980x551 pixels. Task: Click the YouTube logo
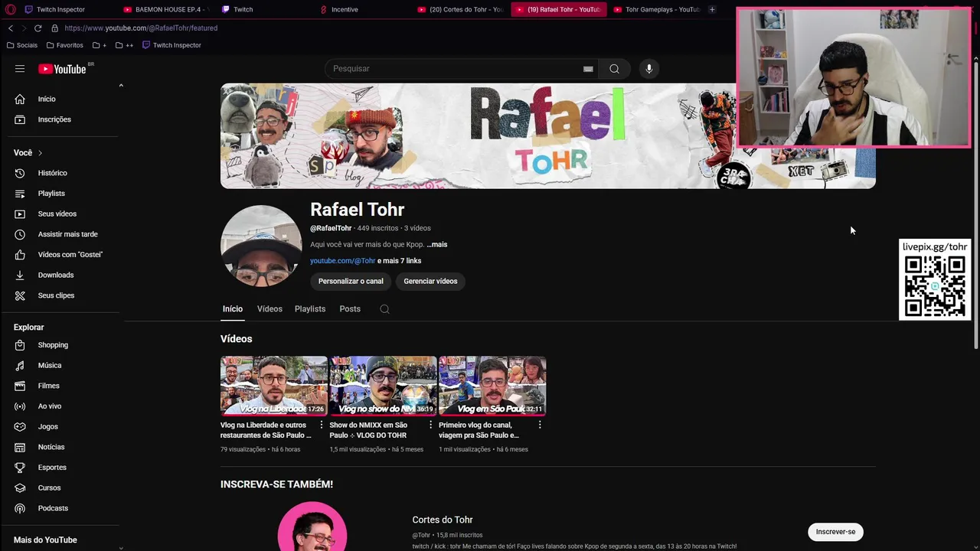point(62,69)
